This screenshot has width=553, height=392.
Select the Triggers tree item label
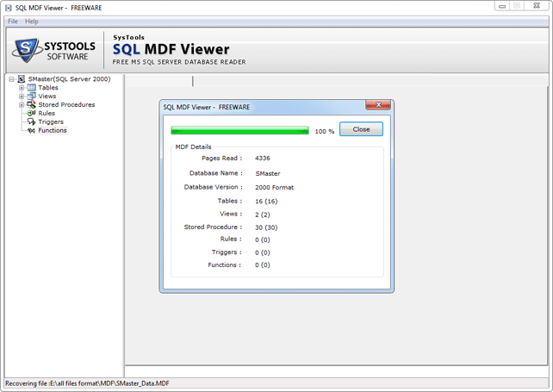coord(51,121)
